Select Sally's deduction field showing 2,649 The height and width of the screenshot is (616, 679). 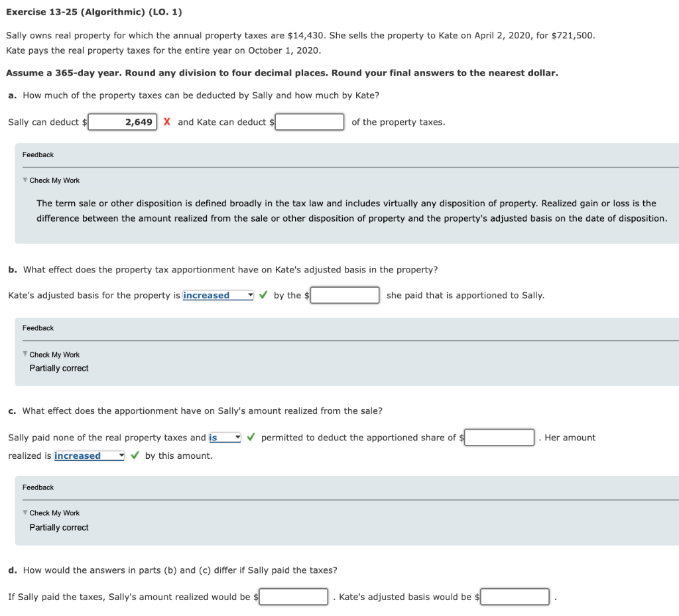(123, 121)
